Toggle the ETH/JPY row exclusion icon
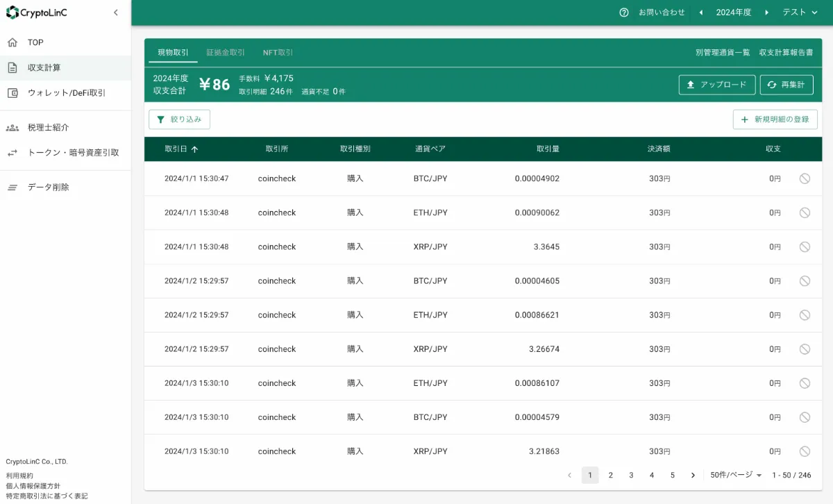The image size is (833, 504). click(x=805, y=212)
